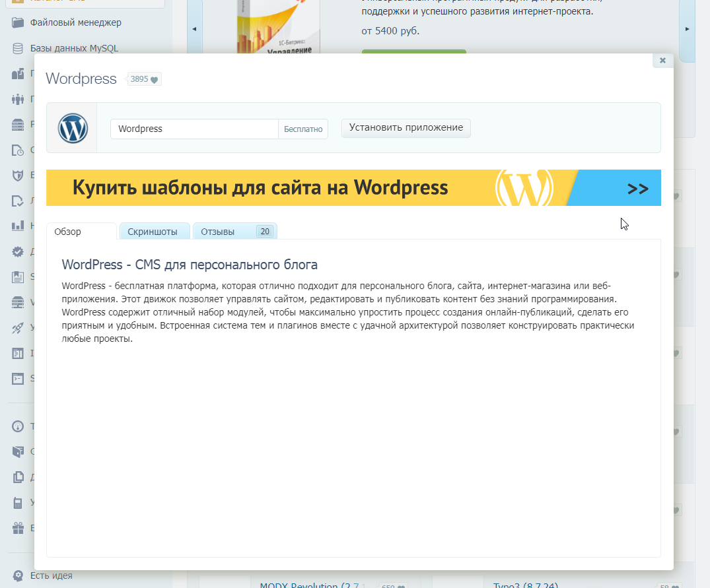This screenshot has height=588, width=710.
Task: Click the server rack icon below people icon
Action: 18,124
